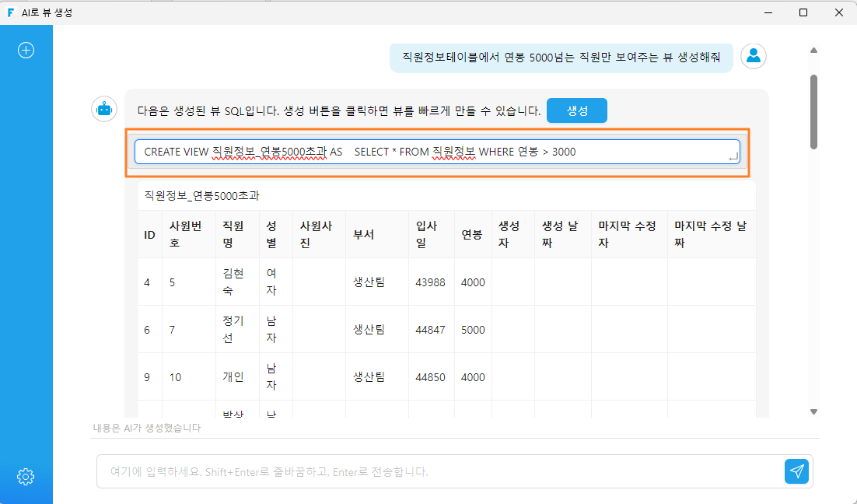Click the AI robot avatar icon

(x=104, y=110)
